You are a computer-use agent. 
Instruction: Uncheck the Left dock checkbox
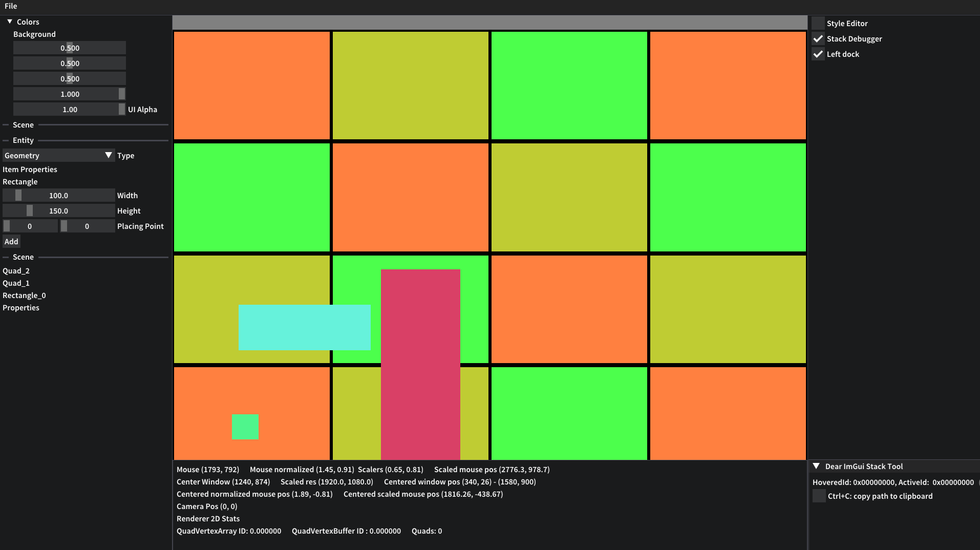pyautogui.click(x=818, y=54)
